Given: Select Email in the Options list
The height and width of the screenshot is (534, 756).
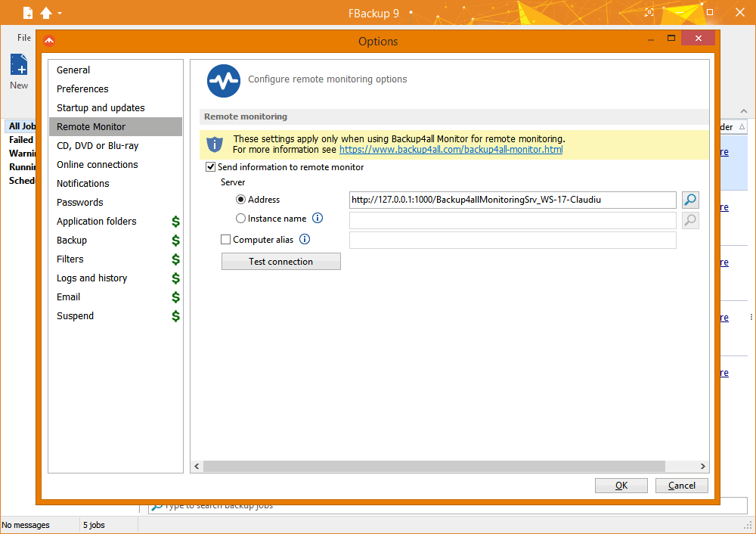Looking at the screenshot, I should [x=116, y=297].
